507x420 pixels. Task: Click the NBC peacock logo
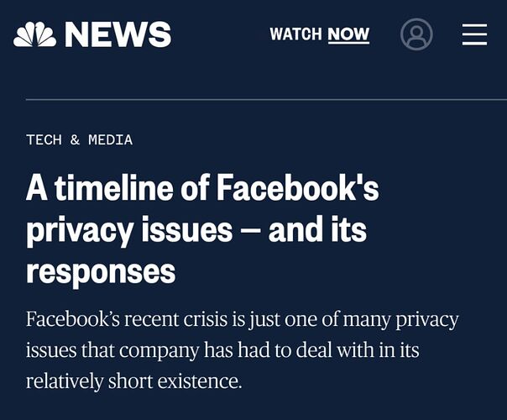coord(34,34)
